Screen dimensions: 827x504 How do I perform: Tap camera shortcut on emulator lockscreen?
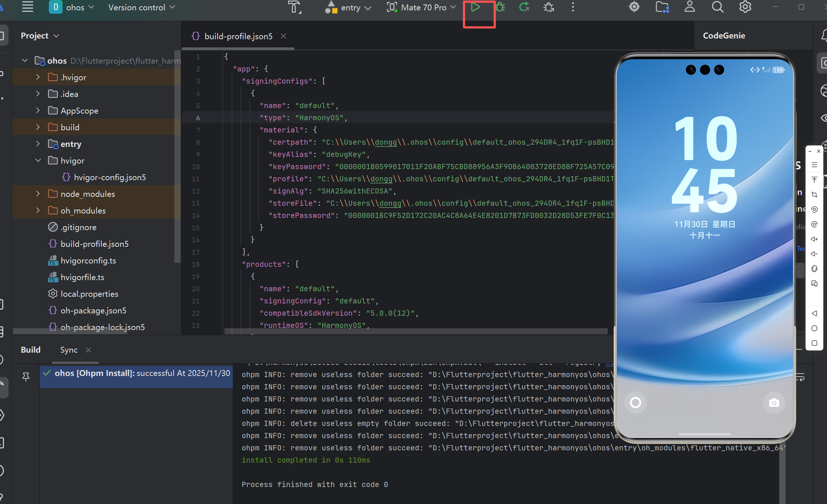[x=774, y=403]
